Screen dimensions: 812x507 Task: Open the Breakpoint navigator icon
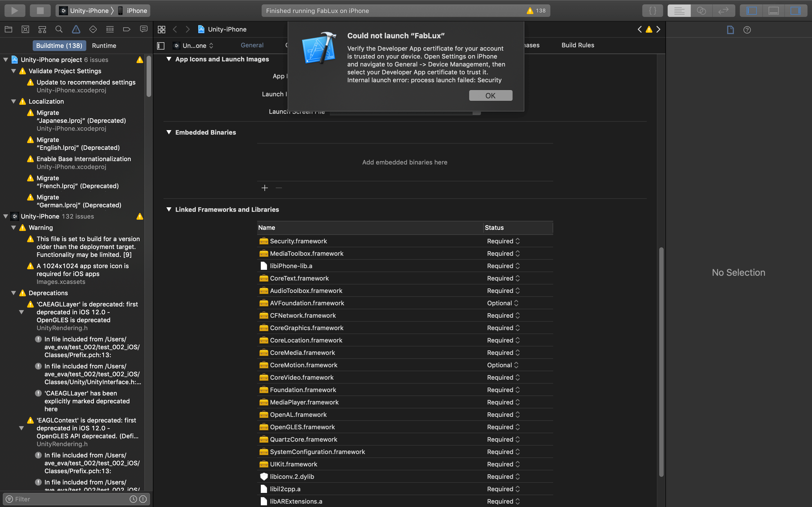[x=127, y=30]
